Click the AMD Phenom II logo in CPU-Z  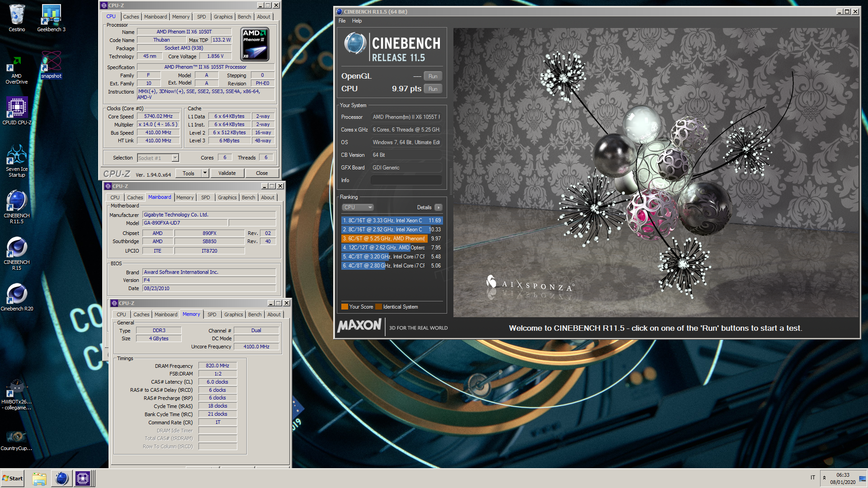255,44
